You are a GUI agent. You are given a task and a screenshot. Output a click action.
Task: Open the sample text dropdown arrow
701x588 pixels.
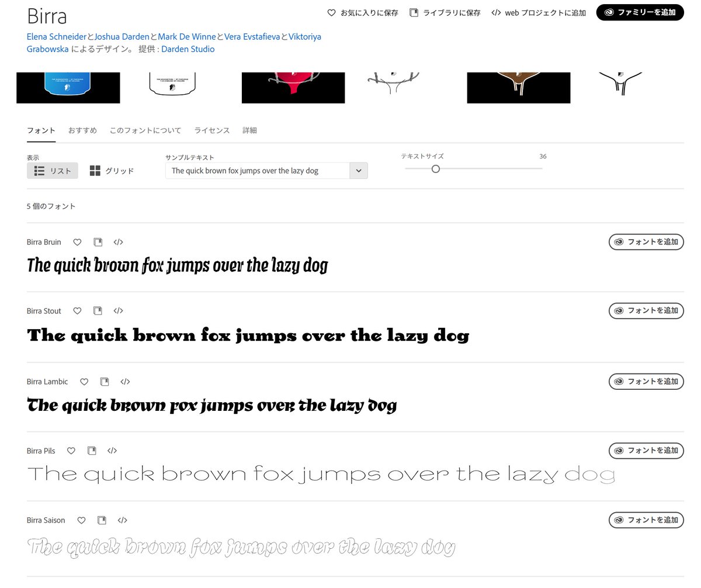[359, 171]
